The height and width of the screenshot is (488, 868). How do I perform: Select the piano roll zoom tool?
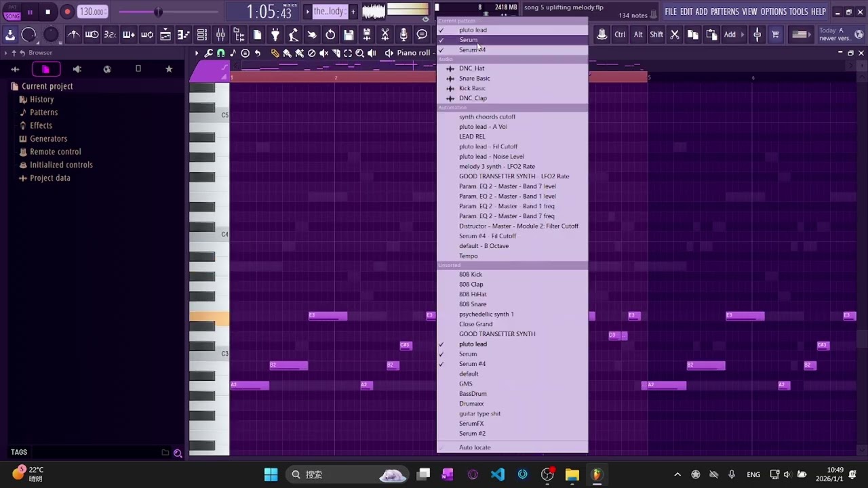360,53
